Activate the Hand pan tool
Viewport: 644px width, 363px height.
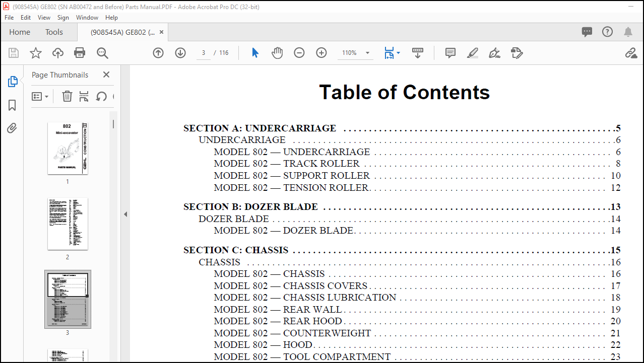pyautogui.click(x=277, y=53)
